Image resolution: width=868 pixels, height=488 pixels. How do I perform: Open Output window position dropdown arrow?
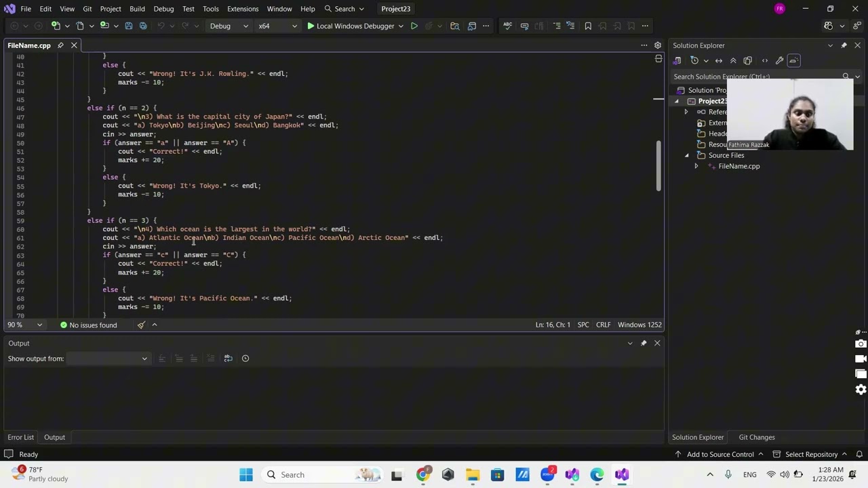[630, 343]
